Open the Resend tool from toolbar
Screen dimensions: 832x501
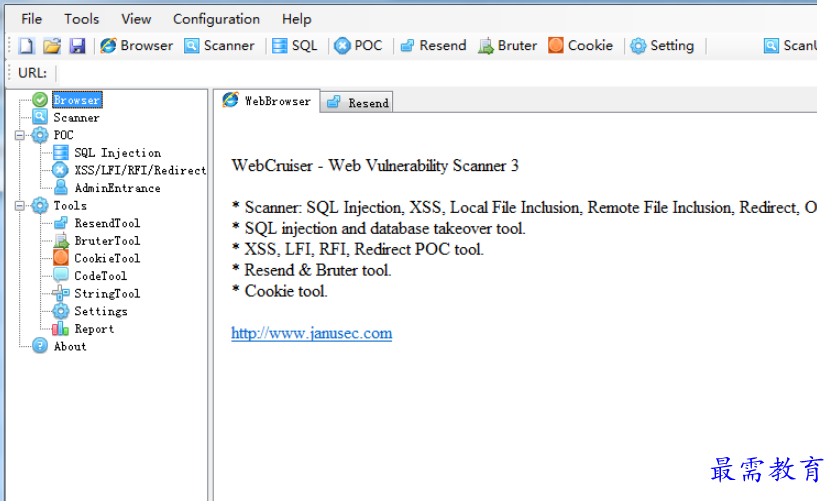433,46
